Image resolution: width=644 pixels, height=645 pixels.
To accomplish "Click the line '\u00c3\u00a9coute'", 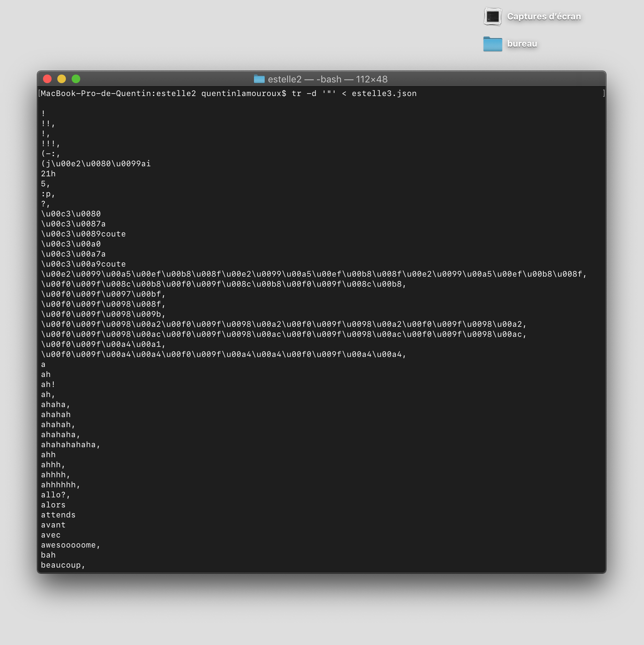I will click(x=83, y=264).
